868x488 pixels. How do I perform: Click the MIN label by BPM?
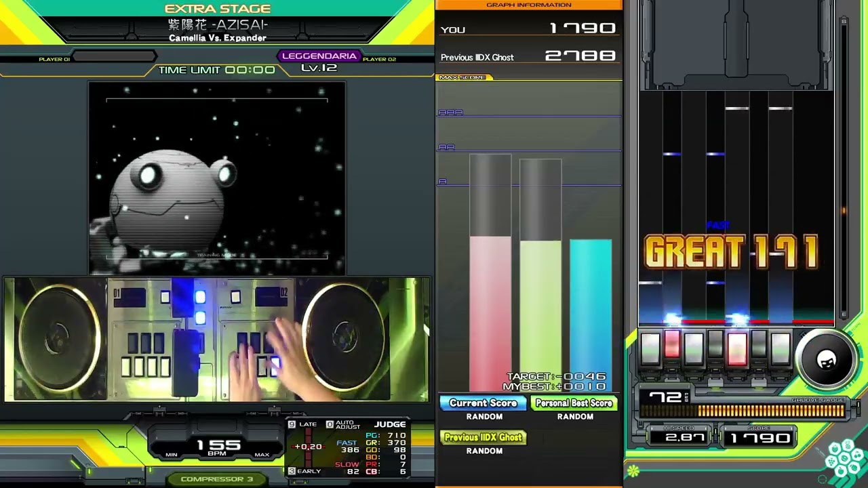point(171,455)
